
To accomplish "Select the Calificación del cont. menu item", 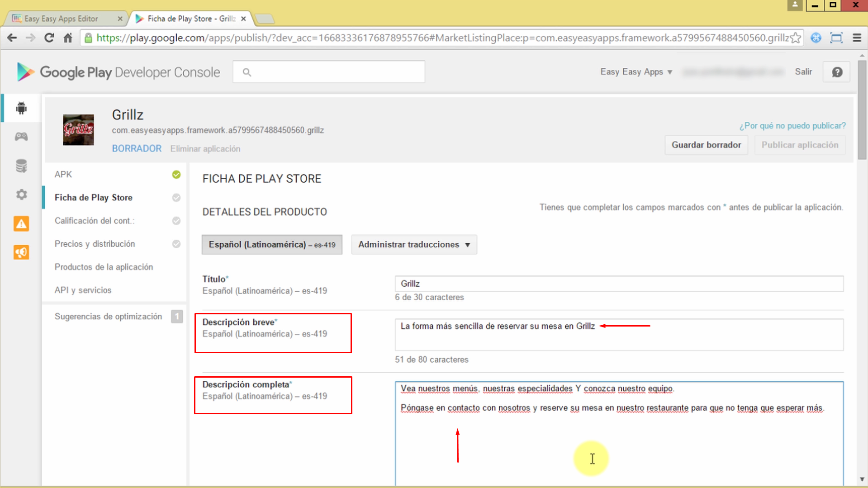I will 94,221.
